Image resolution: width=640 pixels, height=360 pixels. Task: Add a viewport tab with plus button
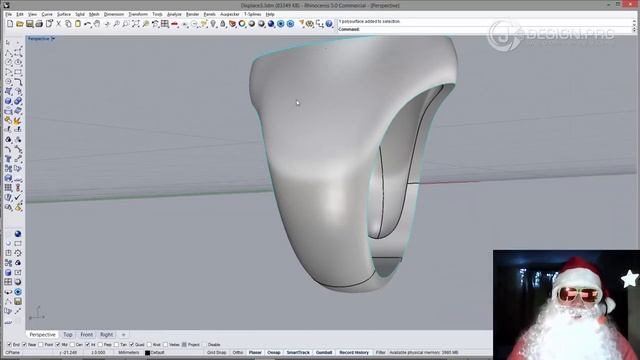(x=123, y=335)
